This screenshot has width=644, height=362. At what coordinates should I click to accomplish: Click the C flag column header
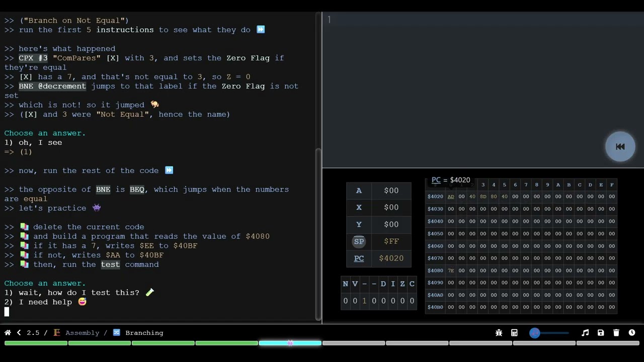point(412,284)
